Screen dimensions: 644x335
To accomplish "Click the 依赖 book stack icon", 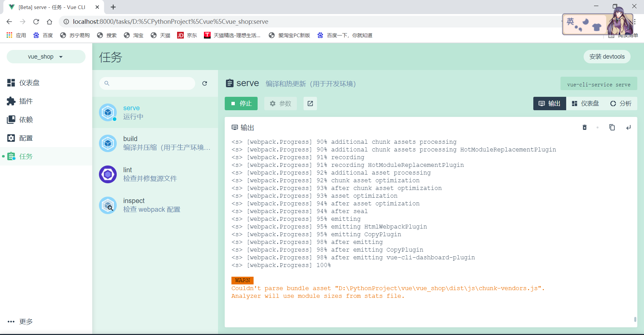I will [x=11, y=120].
